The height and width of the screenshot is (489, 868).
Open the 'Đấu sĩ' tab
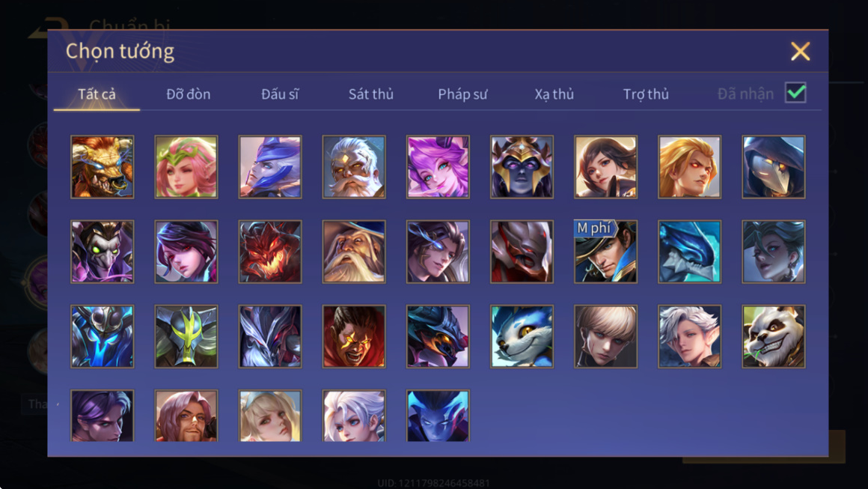280,94
